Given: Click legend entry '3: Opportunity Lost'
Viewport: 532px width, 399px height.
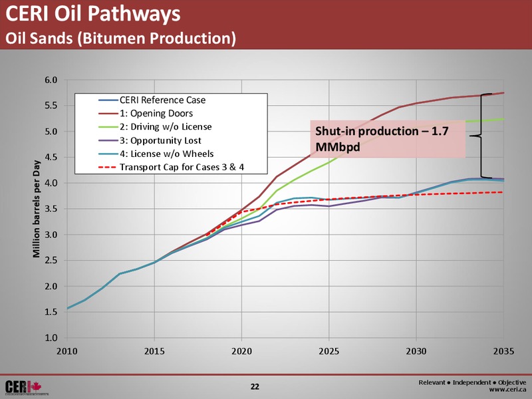Looking at the screenshot, I should (x=160, y=140).
